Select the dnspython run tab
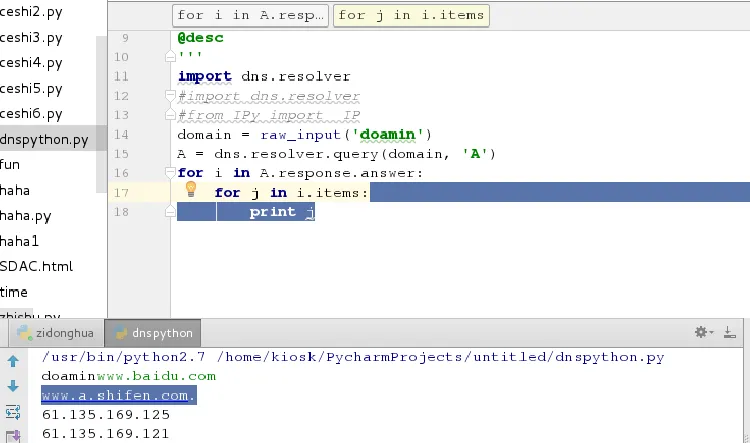750x443 pixels. 153,333
